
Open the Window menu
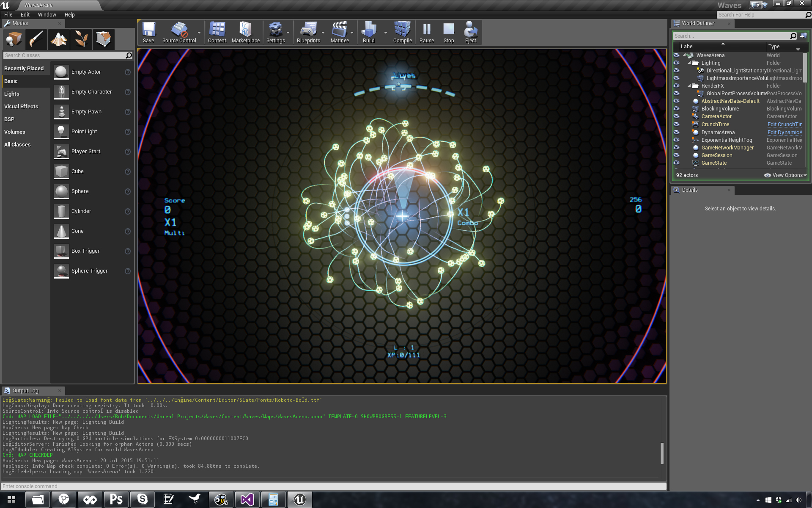(x=47, y=15)
